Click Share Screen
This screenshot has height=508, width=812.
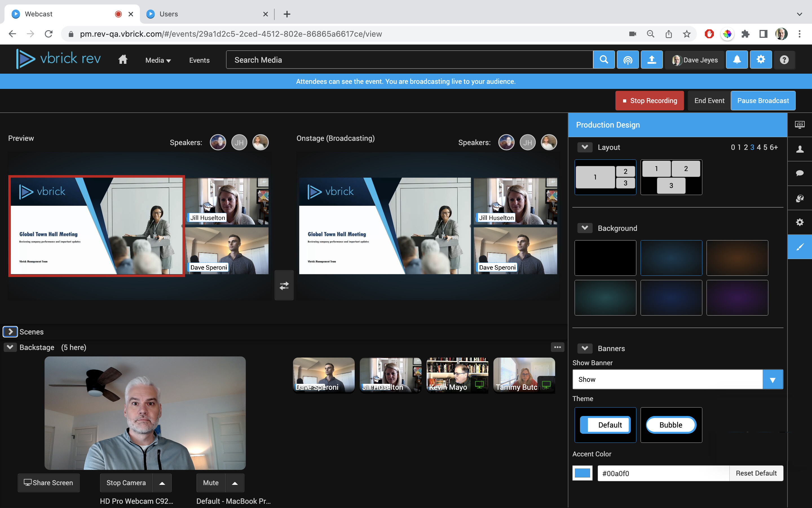click(49, 483)
